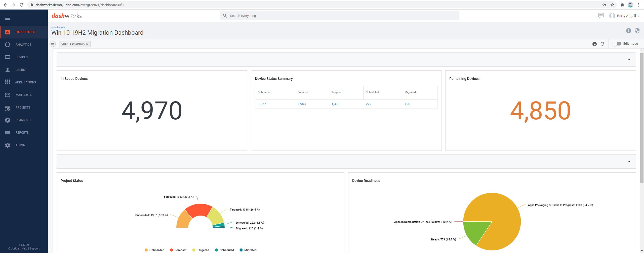Click the Planning compass icon
The height and width of the screenshot is (253, 644).
(x=8, y=120)
